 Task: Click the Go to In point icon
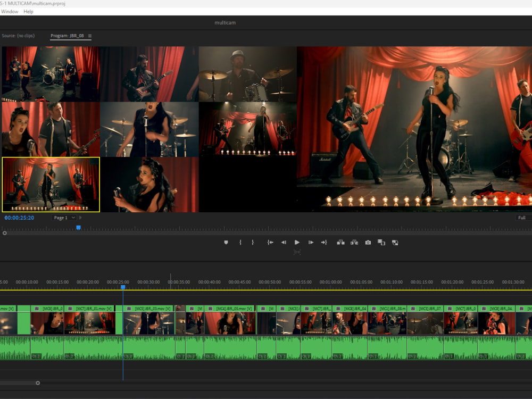click(270, 243)
